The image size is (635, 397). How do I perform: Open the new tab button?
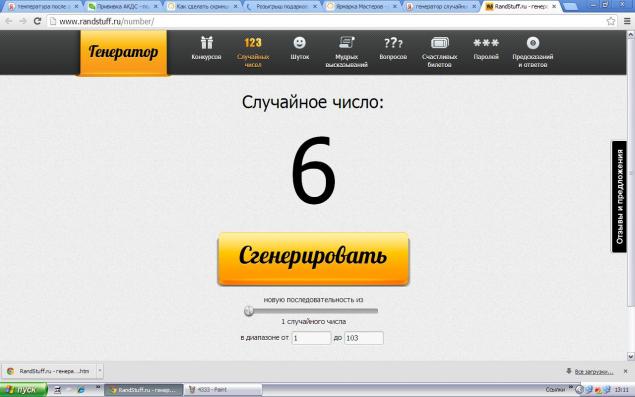coord(570,7)
